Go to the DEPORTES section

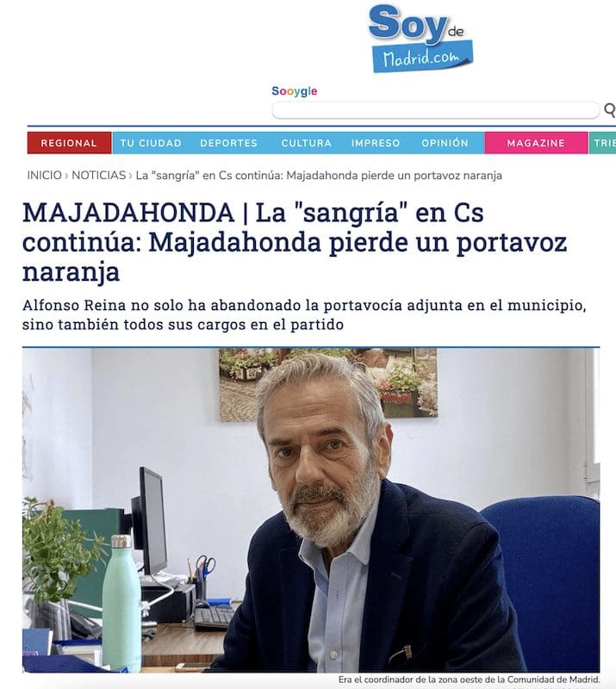(x=228, y=143)
